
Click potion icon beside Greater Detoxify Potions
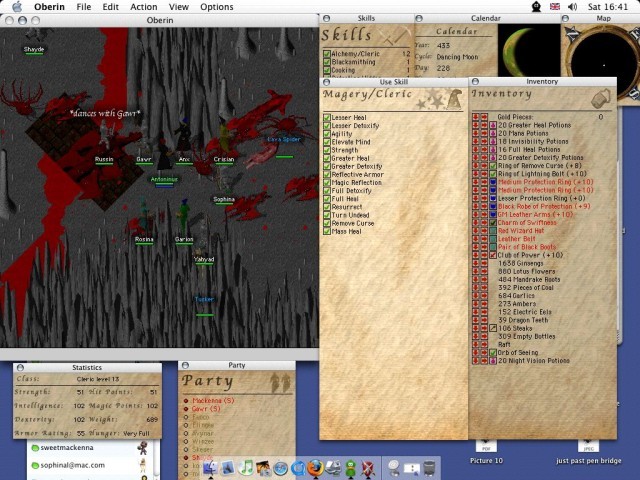(493, 158)
